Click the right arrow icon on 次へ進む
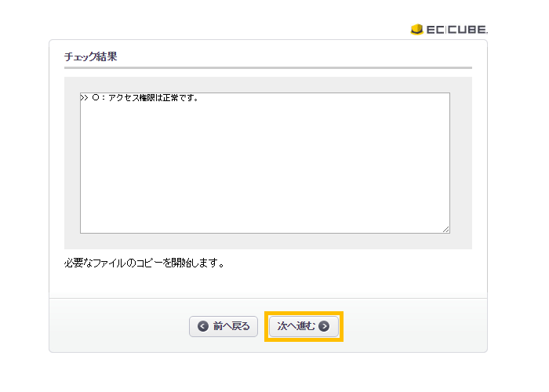The image size is (549, 392). pyautogui.click(x=324, y=326)
